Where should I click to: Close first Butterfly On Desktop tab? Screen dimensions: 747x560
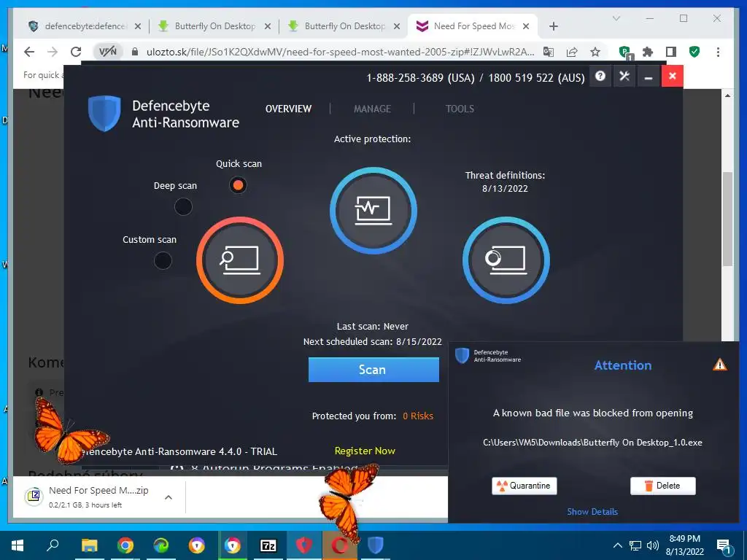point(268,26)
